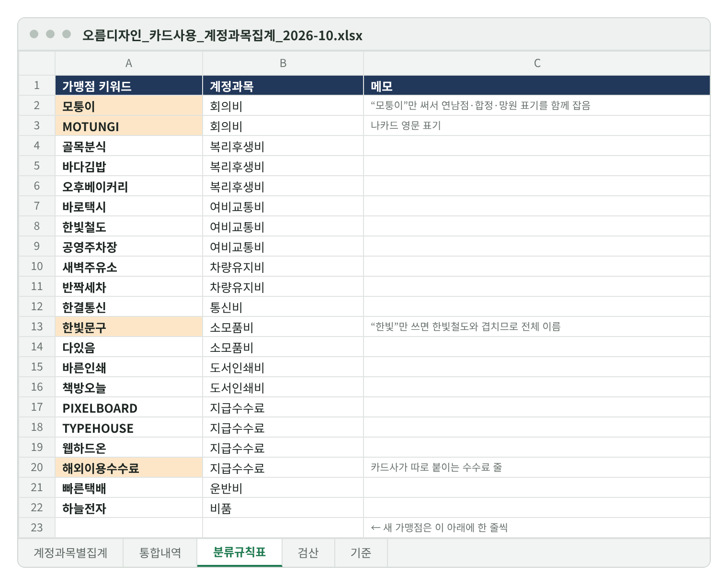Click the 통신비 account cell
The height and width of the screenshot is (585, 728).
(x=283, y=307)
